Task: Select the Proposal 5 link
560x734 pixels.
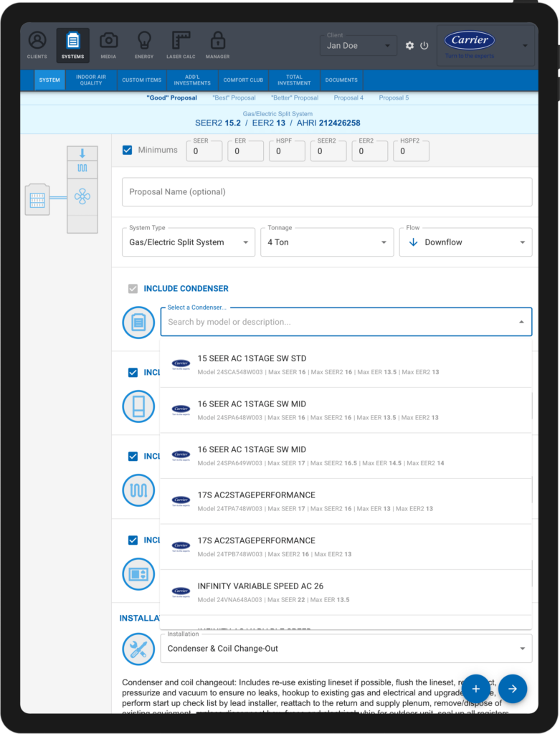Action: (394, 97)
